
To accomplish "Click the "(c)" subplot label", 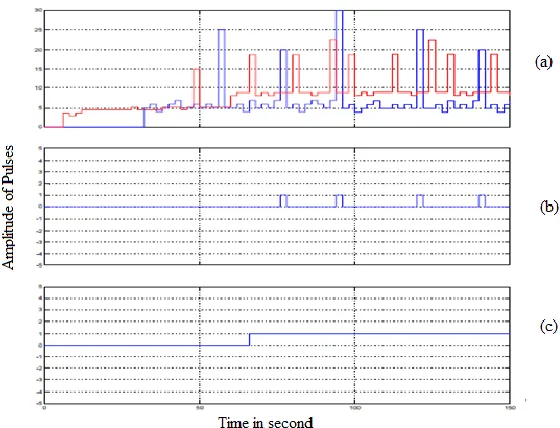I will (549, 327).
